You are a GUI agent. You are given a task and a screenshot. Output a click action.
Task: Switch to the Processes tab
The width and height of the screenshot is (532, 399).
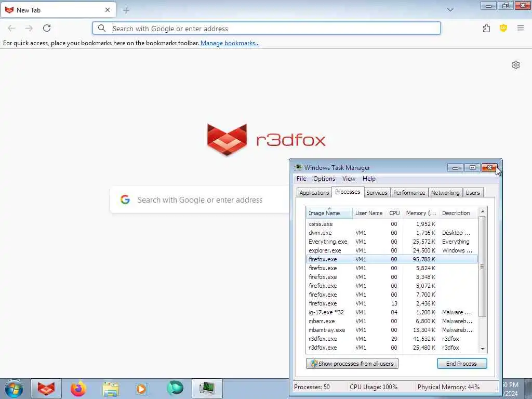348,192
